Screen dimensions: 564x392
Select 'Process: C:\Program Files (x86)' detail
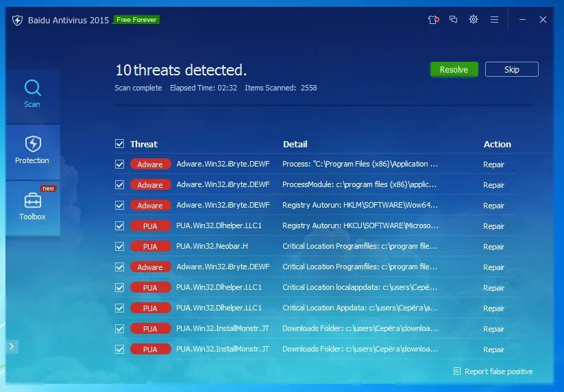pos(360,164)
